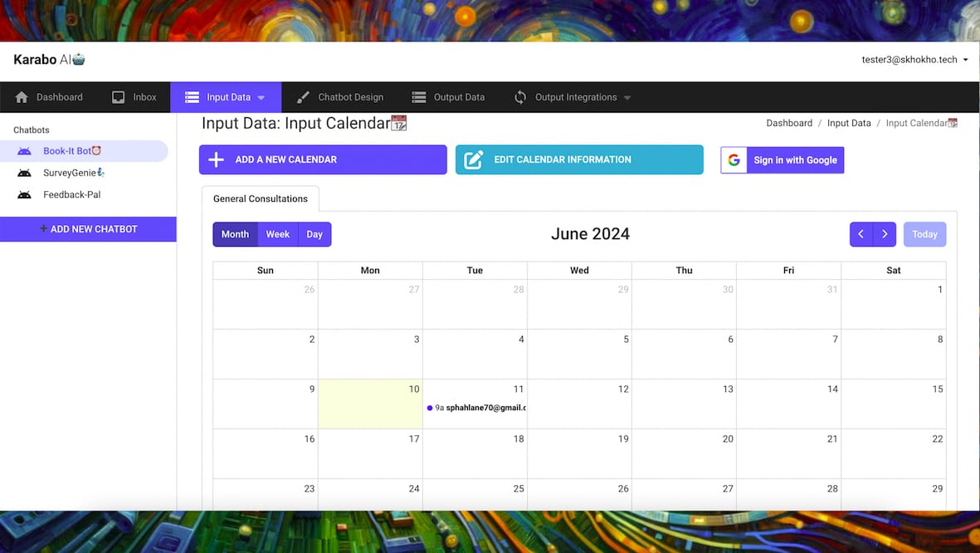
Task: Click the Dashboard home icon
Action: point(22,97)
